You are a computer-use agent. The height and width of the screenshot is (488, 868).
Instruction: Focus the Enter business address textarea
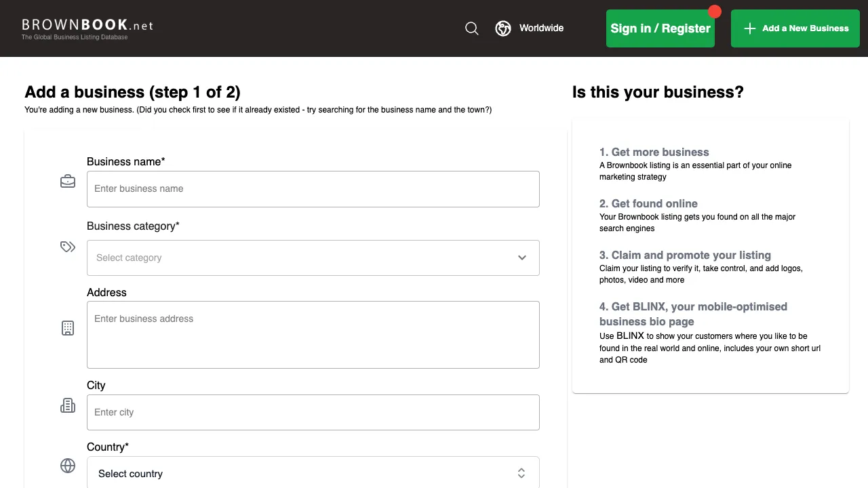313,335
